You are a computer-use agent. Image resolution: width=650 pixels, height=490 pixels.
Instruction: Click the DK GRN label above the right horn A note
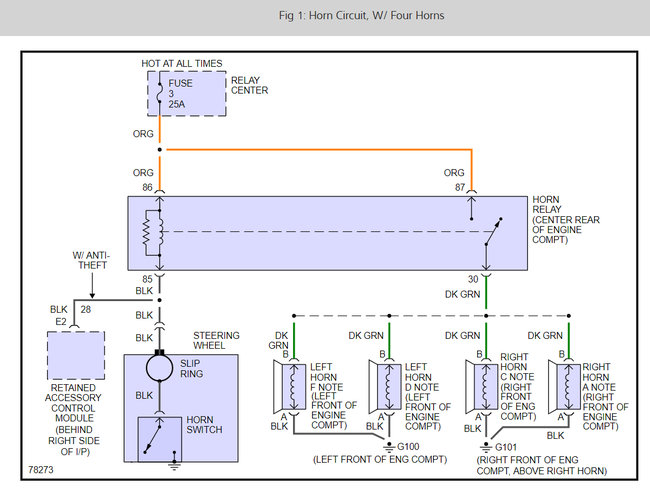tap(545, 335)
